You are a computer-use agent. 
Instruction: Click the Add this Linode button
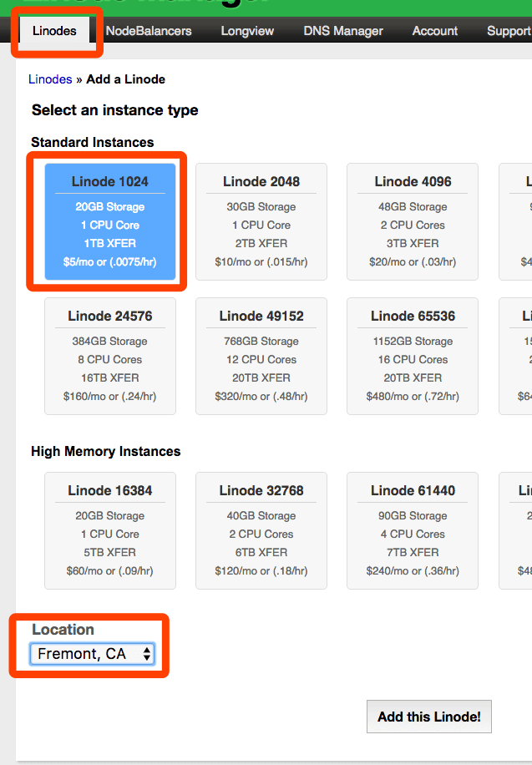point(428,717)
